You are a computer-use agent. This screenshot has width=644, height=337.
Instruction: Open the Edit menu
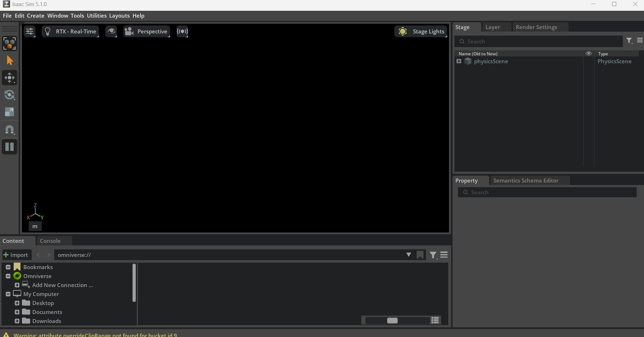[x=19, y=16]
